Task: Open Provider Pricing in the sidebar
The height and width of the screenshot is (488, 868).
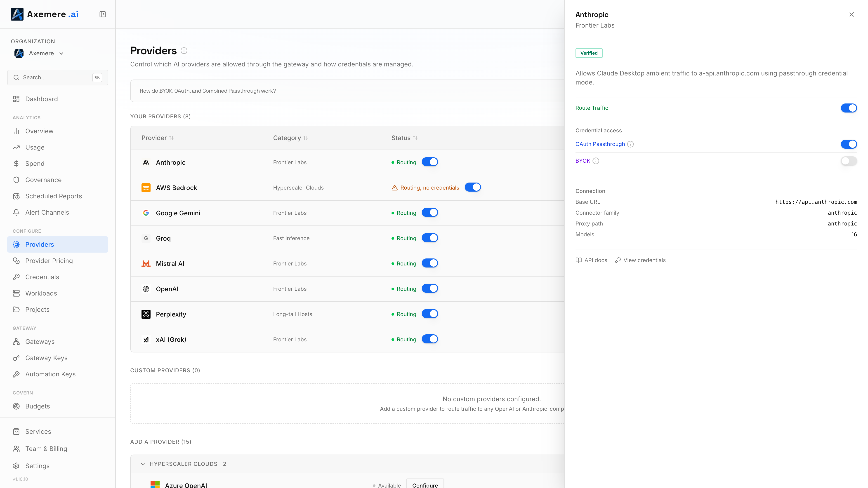Action: point(58,261)
